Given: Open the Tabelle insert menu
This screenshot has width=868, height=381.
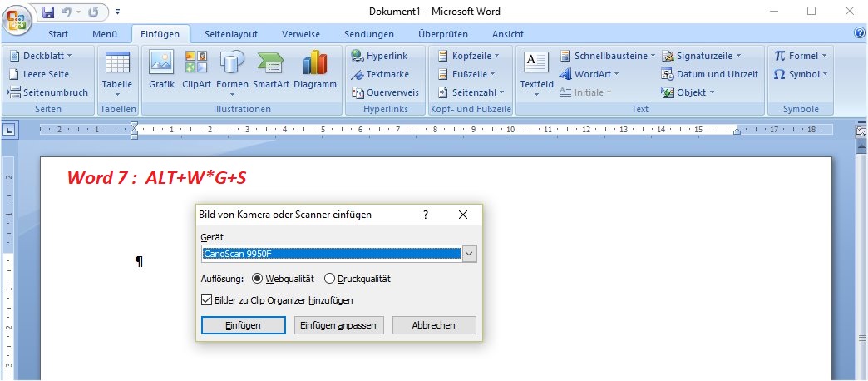Looking at the screenshot, I should pyautogui.click(x=117, y=74).
